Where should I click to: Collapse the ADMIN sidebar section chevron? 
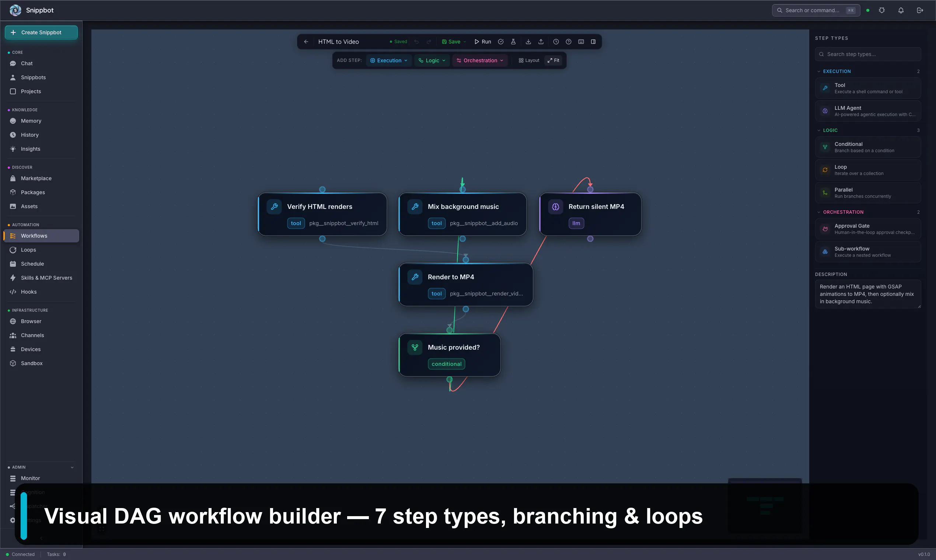pos(72,468)
